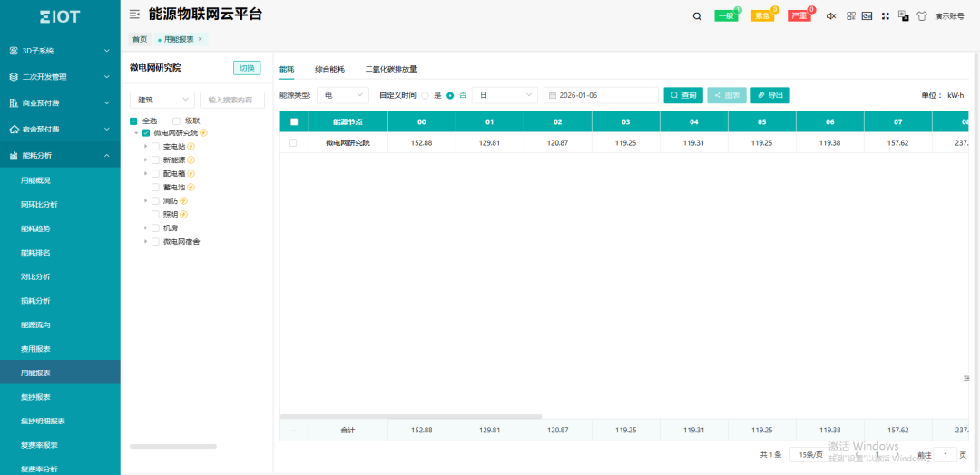Enable the 级联 cascade checkbox
Image resolution: width=980 pixels, height=475 pixels.
[176, 121]
